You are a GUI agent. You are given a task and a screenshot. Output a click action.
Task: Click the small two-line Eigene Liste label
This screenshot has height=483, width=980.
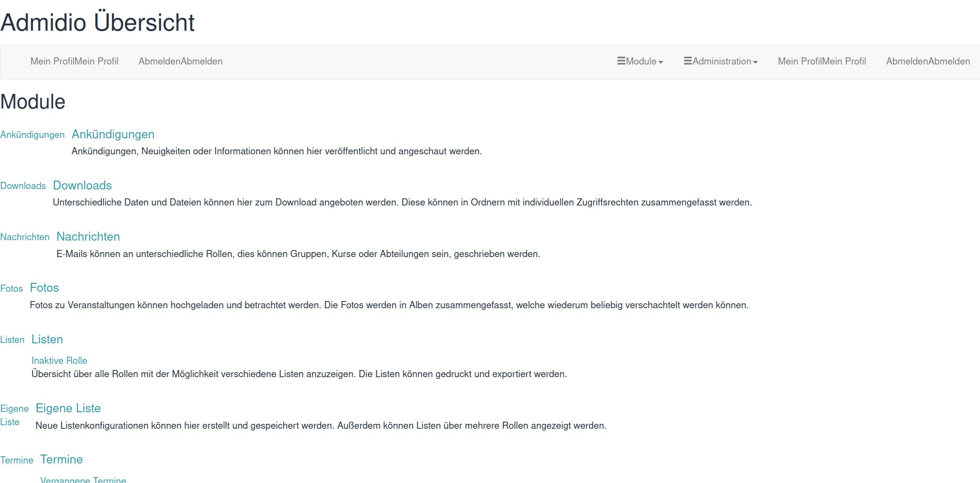tap(14, 415)
